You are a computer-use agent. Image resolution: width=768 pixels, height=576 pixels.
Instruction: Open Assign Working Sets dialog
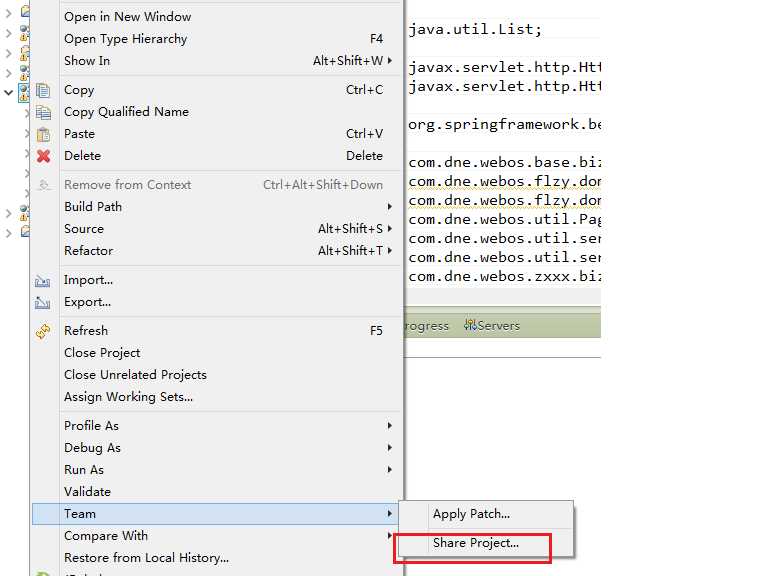(128, 397)
